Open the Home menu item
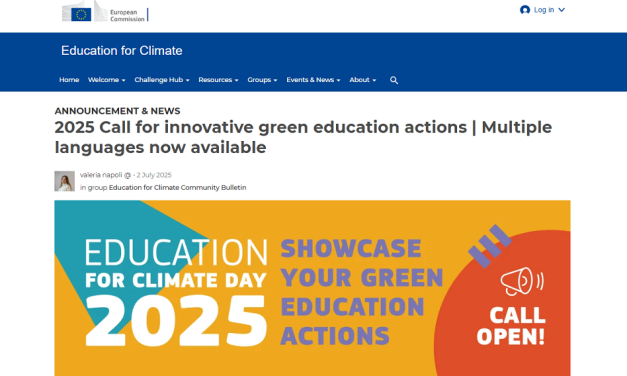This screenshot has width=627, height=376. pos(69,80)
